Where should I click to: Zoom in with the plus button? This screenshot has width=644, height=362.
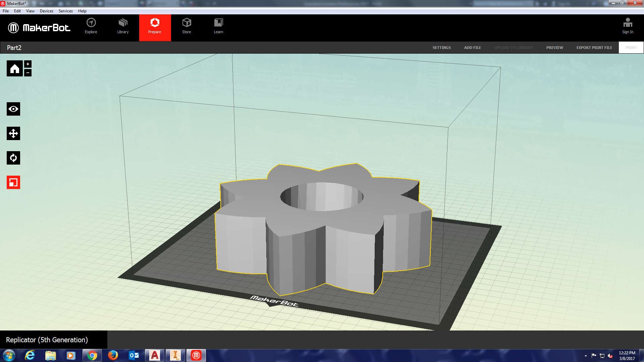coord(28,64)
